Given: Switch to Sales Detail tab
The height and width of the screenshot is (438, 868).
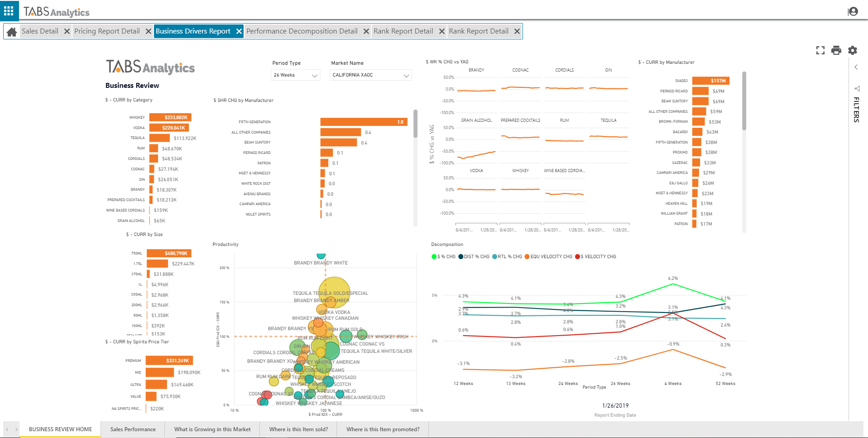Looking at the screenshot, I should coord(40,31).
